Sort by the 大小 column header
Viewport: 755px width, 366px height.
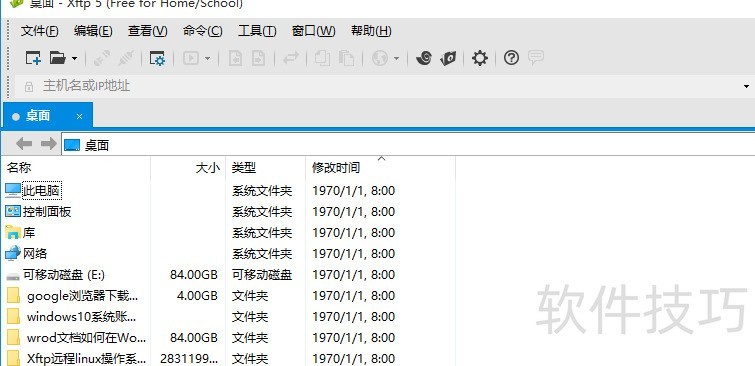click(x=188, y=168)
